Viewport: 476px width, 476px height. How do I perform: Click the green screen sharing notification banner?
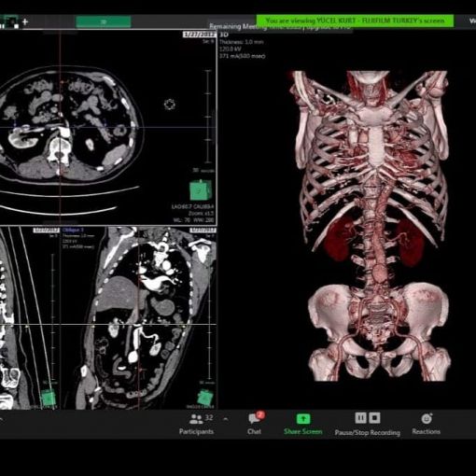click(x=355, y=21)
